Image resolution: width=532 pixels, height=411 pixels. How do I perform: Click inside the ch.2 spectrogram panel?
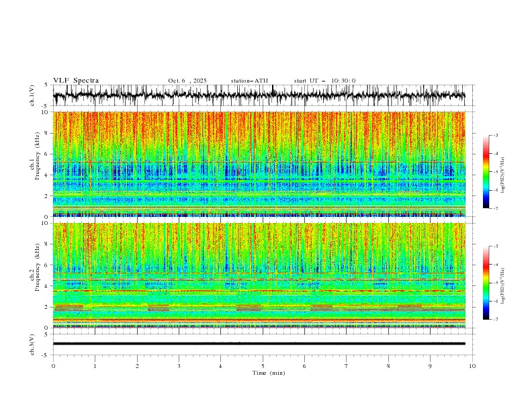(259, 275)
